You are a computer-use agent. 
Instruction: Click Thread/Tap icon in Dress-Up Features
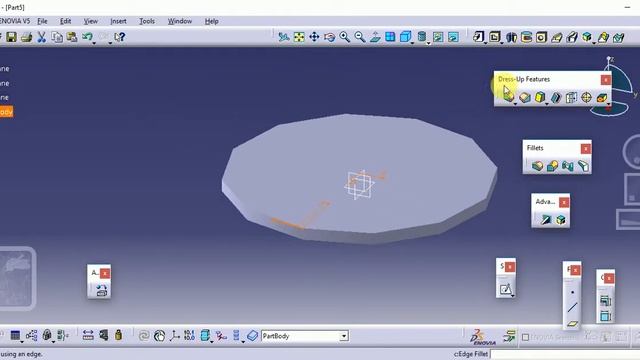click(587, 97)
